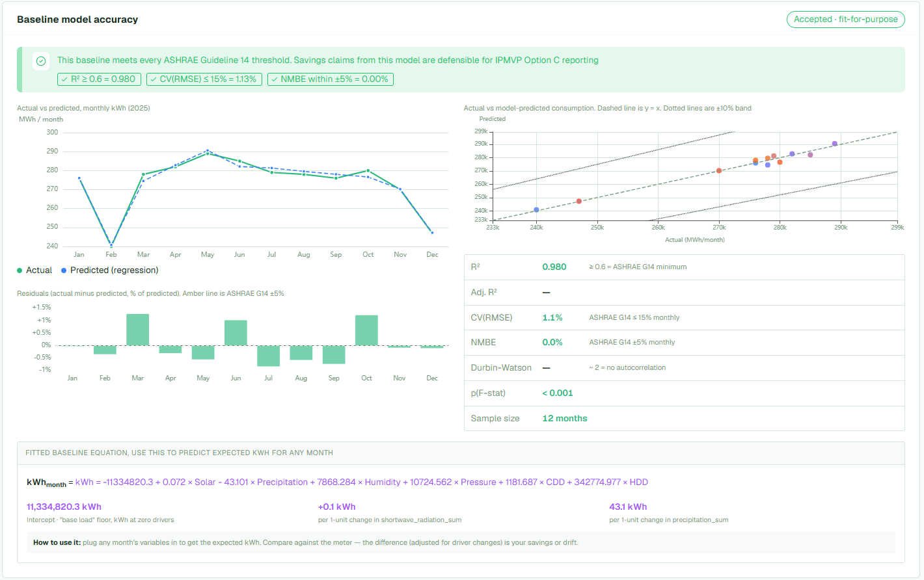
Task: Click the Baseline model accuracy heading
Action: click(77, 20)
